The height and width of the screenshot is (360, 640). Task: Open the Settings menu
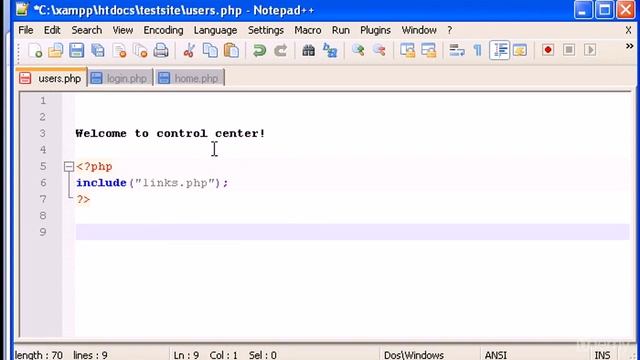(265, 30)
